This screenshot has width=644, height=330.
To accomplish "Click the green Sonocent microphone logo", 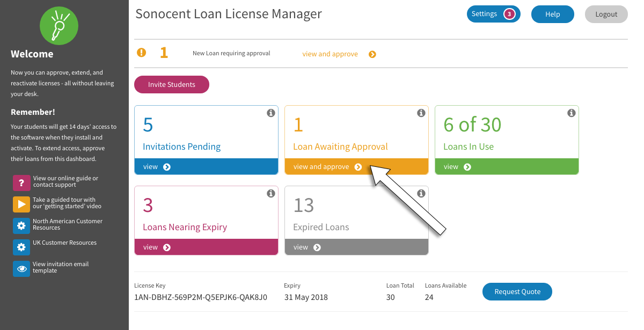I will tap(59, 26).
